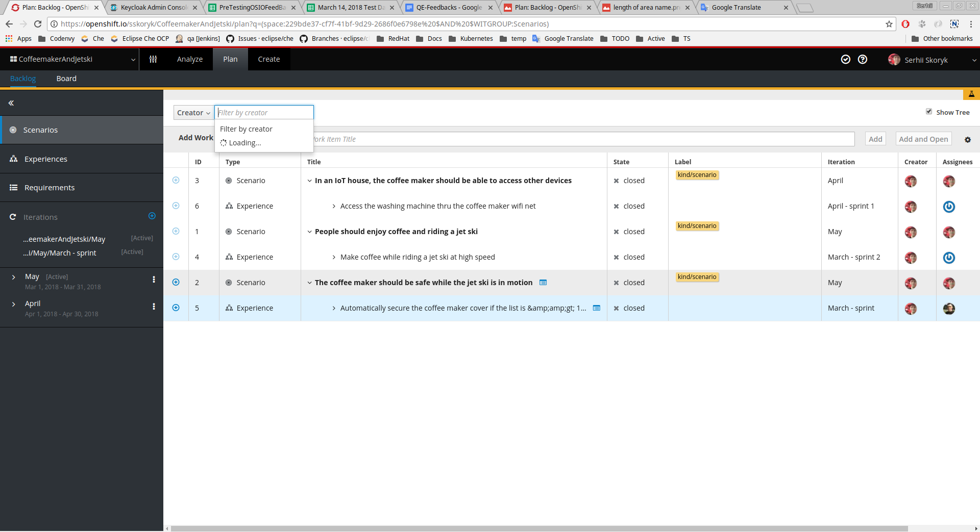Open the Analyze menu
Viewport: 980px width, 532px height.
pyautogui.click(x=190, y=59)
